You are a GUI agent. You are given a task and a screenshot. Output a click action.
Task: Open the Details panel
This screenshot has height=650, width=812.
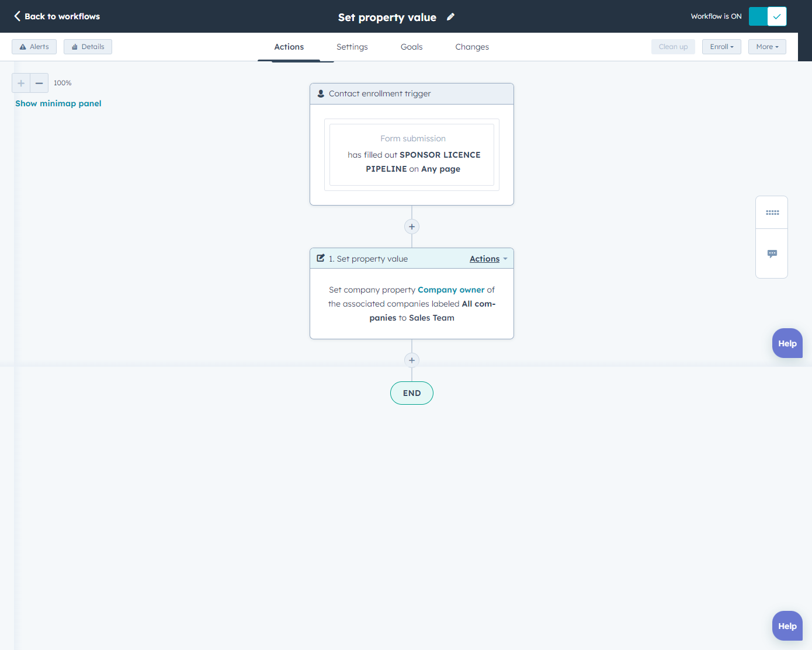[88, 46]
